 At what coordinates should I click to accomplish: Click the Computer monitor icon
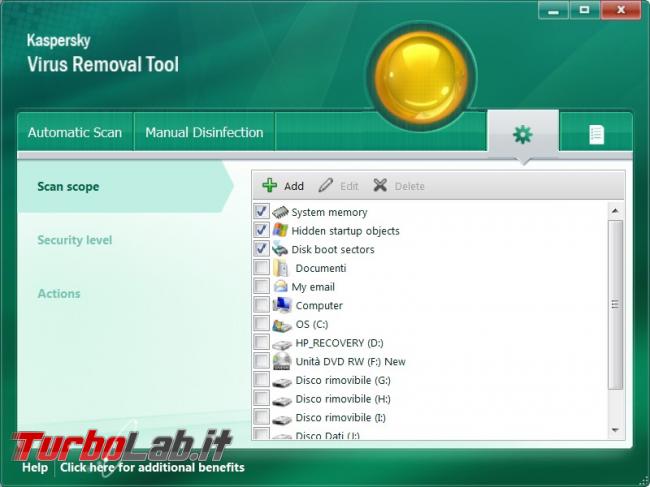pos(282,305)
